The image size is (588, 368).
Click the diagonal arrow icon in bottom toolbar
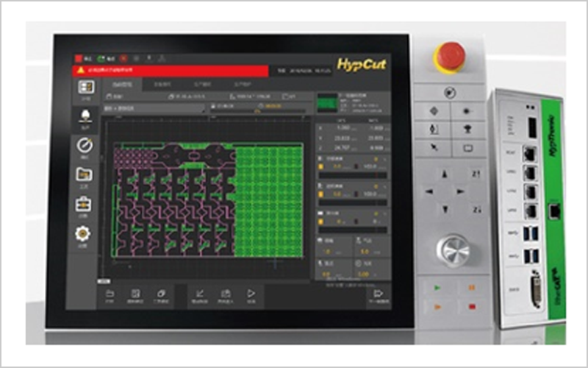pyautogui.click(x=200, y=293)
